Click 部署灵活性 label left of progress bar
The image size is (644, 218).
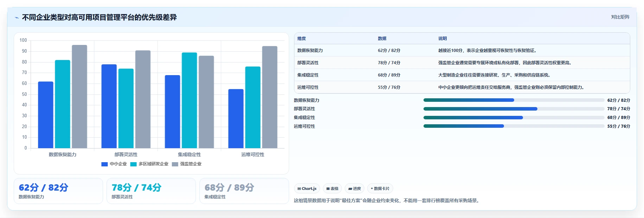pos(305,109)
